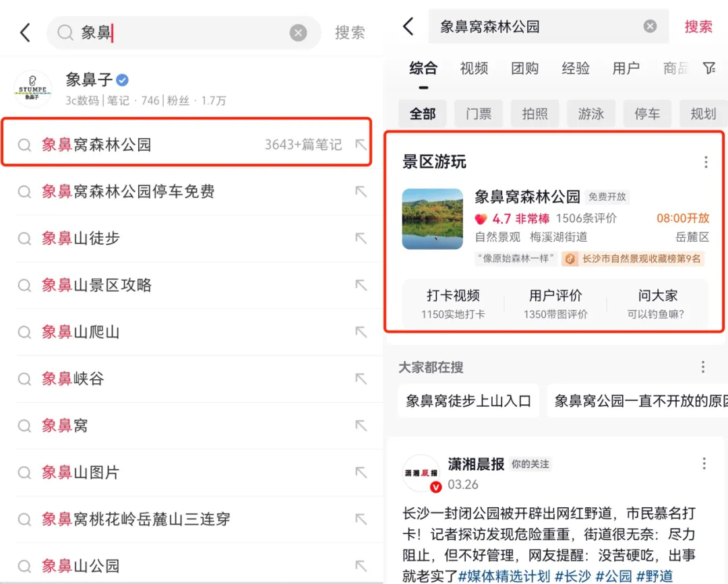Open the 象鼻窝森林公园 scenic spot title

click(527, 197)
